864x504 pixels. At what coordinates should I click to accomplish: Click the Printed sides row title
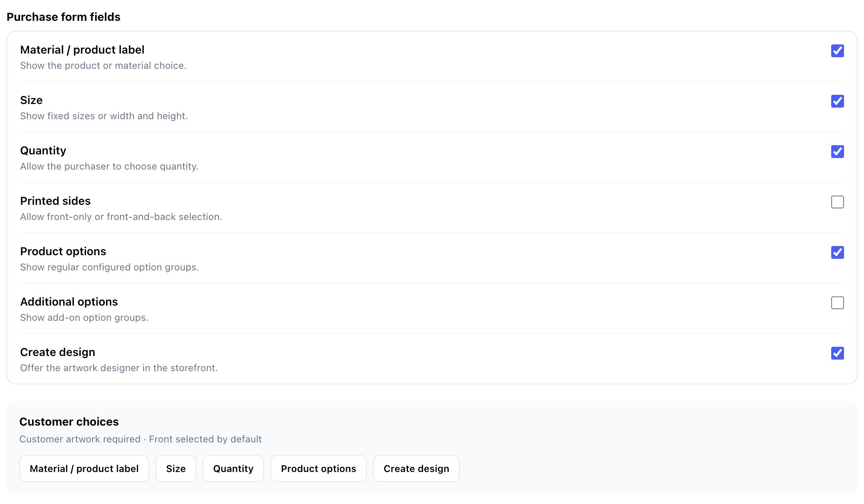point(56,201)
